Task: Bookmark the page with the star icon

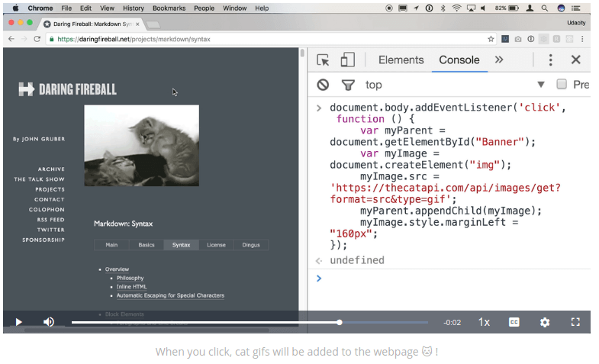Action: coord(491,39)
